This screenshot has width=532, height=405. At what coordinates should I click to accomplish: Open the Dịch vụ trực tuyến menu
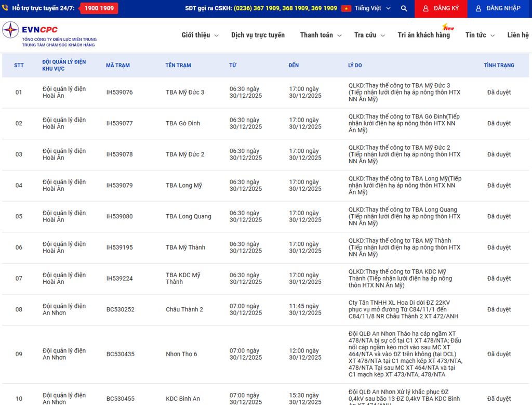point(258,35)
